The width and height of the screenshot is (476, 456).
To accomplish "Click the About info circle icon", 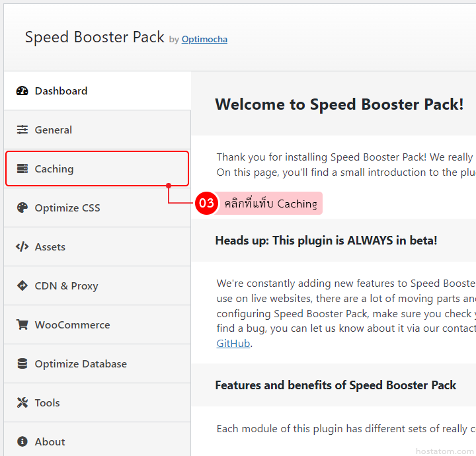I will tap(22, 442).
